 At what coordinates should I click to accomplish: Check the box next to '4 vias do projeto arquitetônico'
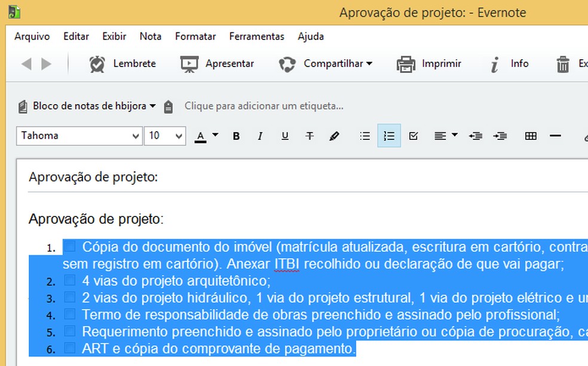[x=71, y=279]
